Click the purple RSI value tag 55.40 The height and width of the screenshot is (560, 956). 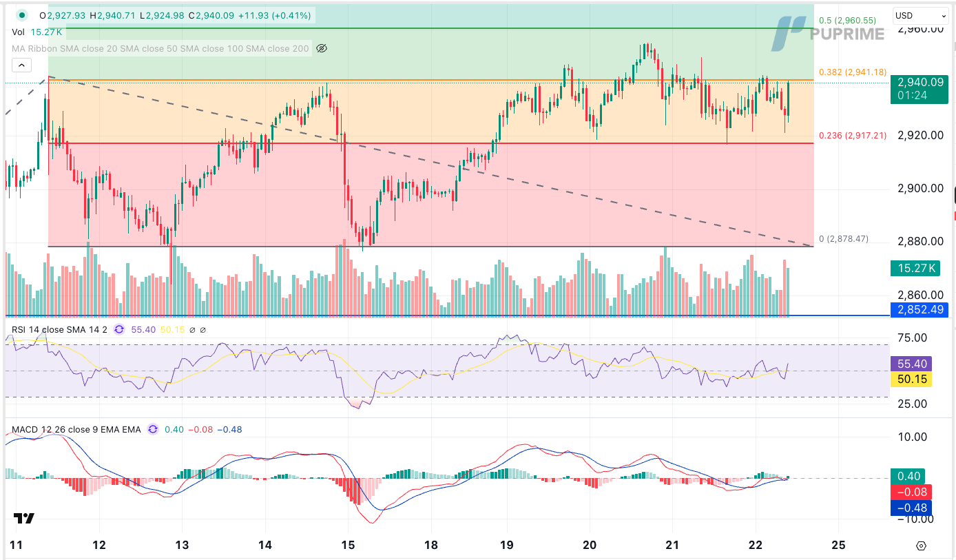912,364
